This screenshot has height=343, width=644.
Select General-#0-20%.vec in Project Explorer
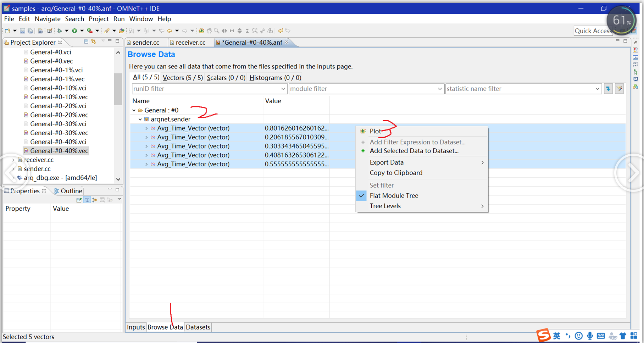point(59,115)
